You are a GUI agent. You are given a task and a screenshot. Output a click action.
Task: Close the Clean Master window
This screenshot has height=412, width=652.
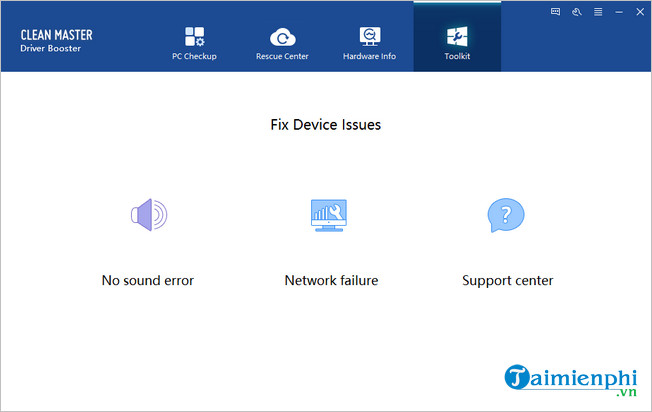[x=639, y=12]
